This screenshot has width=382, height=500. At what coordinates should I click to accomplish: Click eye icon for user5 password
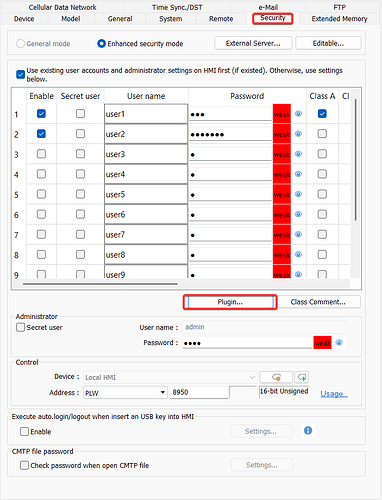pyautogui.click(x=298, y=194)
